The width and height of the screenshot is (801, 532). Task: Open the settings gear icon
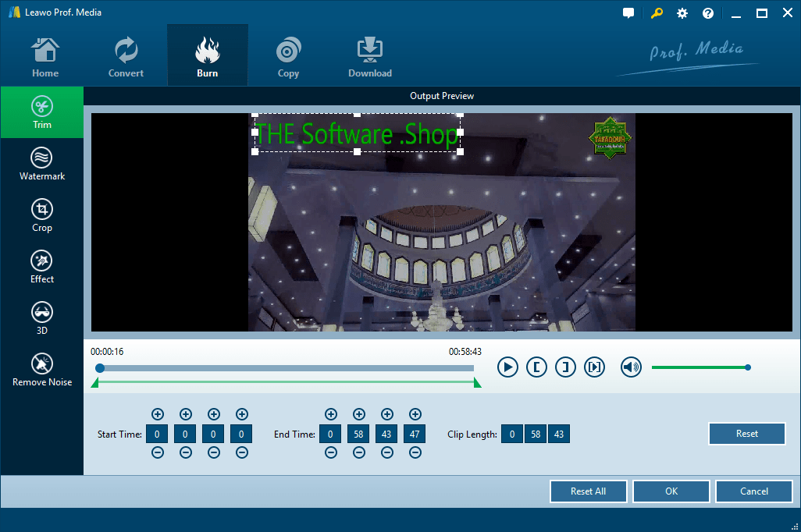[682, 13]
